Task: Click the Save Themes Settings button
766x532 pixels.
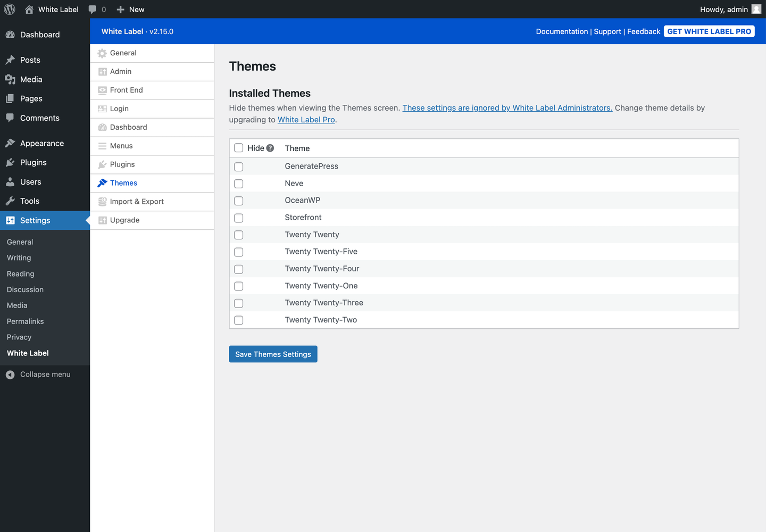Action: click(273, 354)
